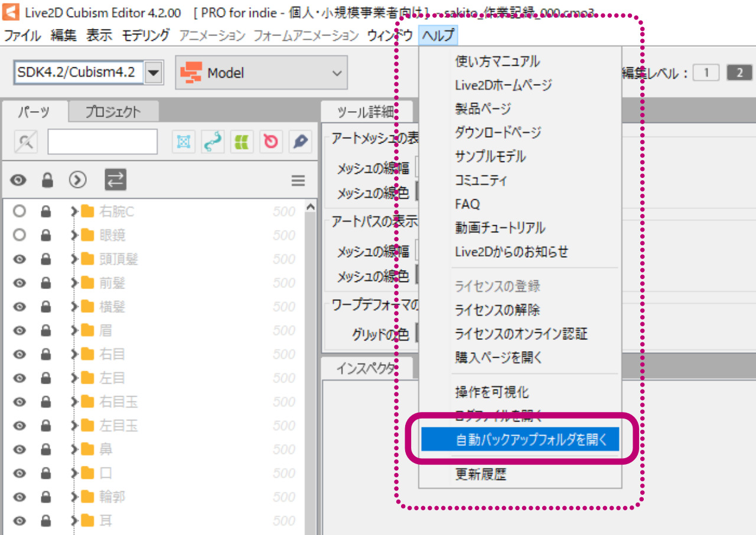
Task: Click the green curve path filter icon
Action: (213, 142)
